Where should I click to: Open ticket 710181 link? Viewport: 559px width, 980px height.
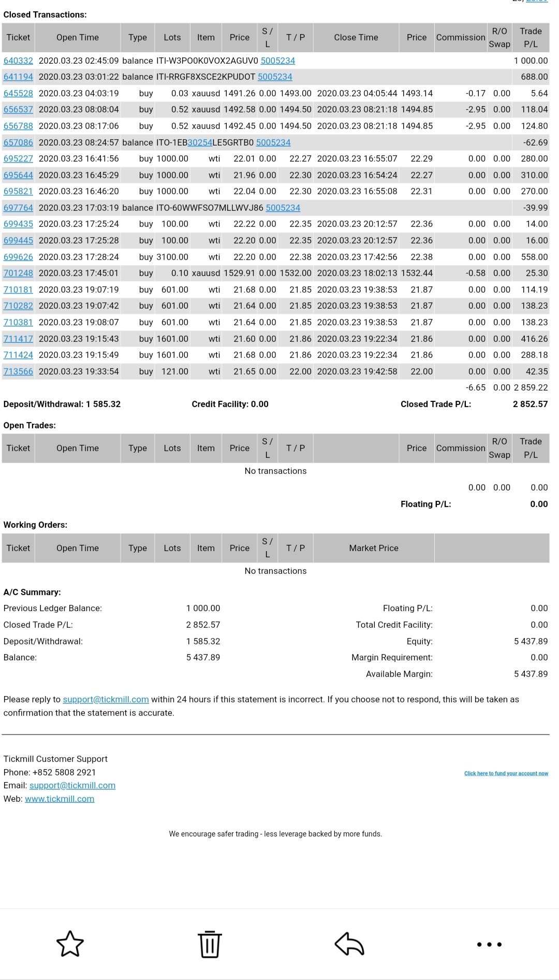tap(18, 290)
